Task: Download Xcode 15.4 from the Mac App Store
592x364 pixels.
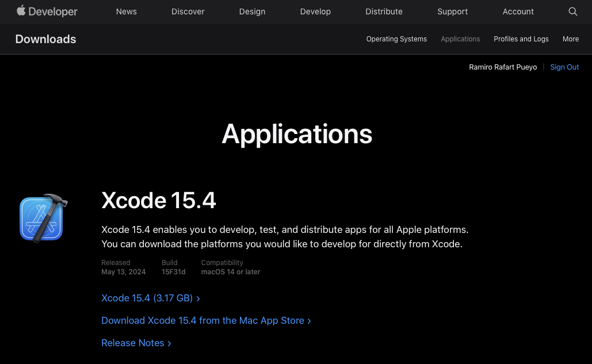Action: 203,320
